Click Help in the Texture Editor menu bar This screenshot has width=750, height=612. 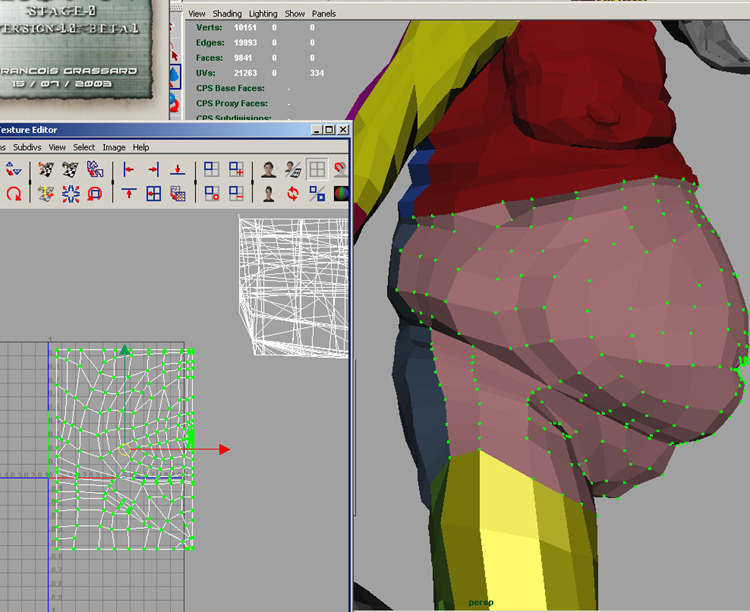pyautogui.click(x=141, y=147)
